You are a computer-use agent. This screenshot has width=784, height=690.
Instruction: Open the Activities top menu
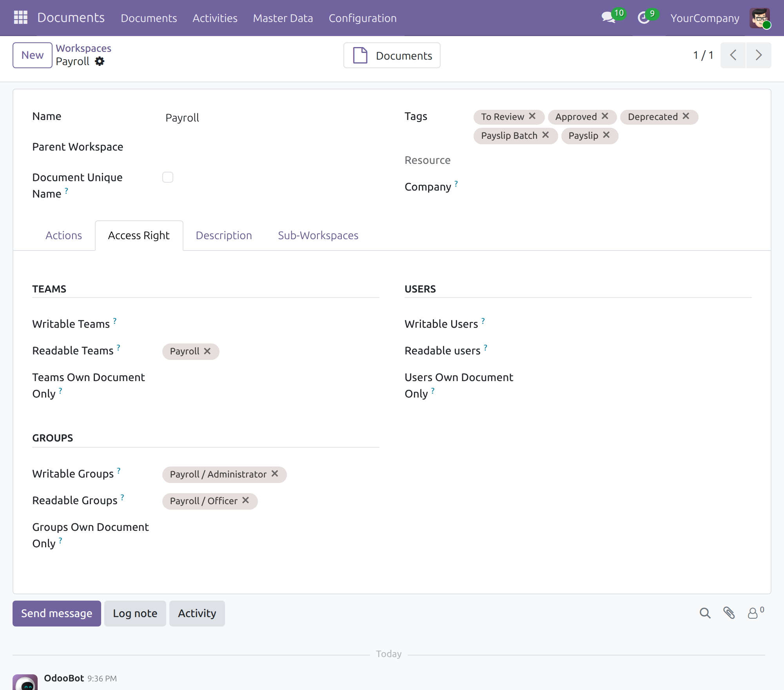tap(215, 18)
